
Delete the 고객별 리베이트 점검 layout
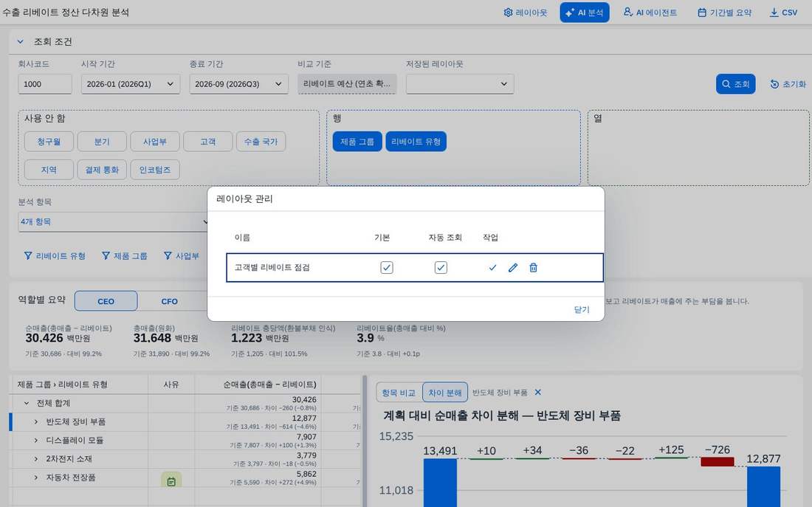coord(534,268)
